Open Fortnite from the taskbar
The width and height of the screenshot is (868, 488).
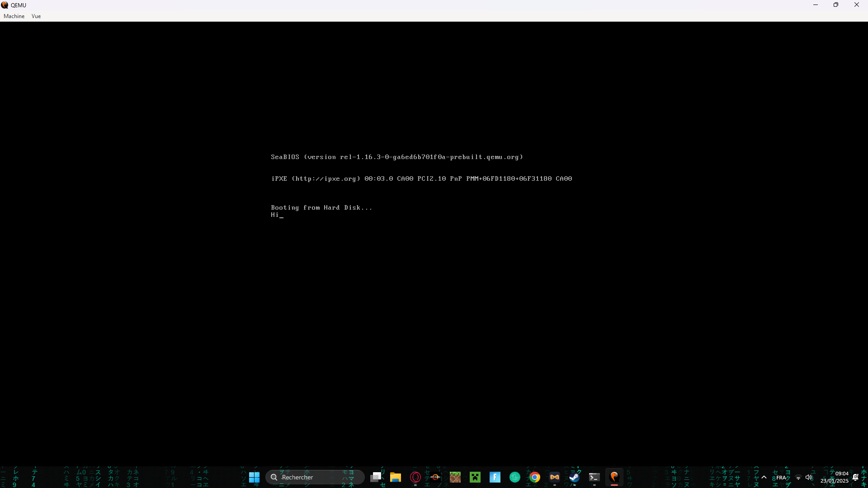(x=495, y=477)
